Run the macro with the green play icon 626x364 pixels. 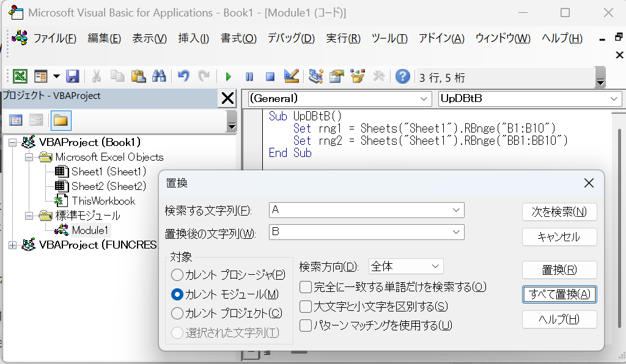click(x=229, y=76)
